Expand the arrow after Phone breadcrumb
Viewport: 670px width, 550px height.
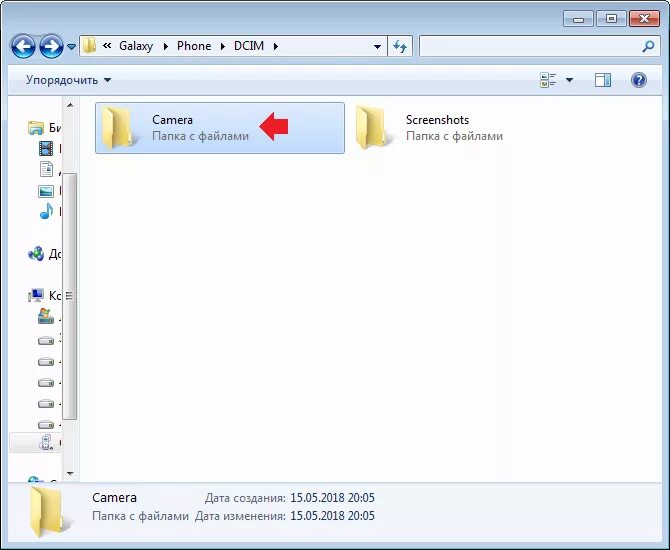[223, 46]
